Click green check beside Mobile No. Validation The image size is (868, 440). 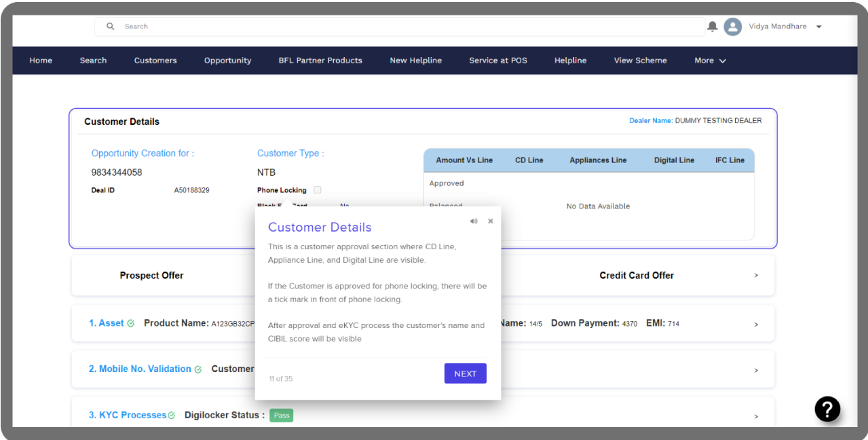point(198,369)
